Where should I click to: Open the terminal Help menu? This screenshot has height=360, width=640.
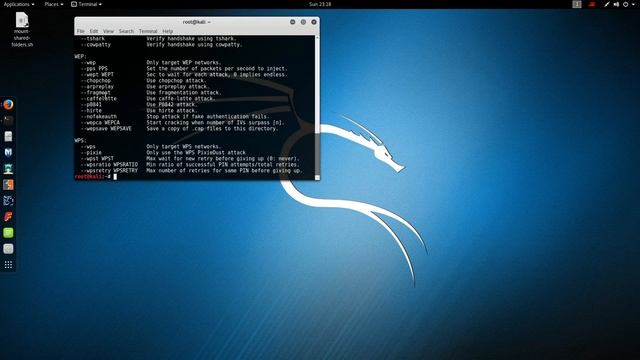click(168, 31)
